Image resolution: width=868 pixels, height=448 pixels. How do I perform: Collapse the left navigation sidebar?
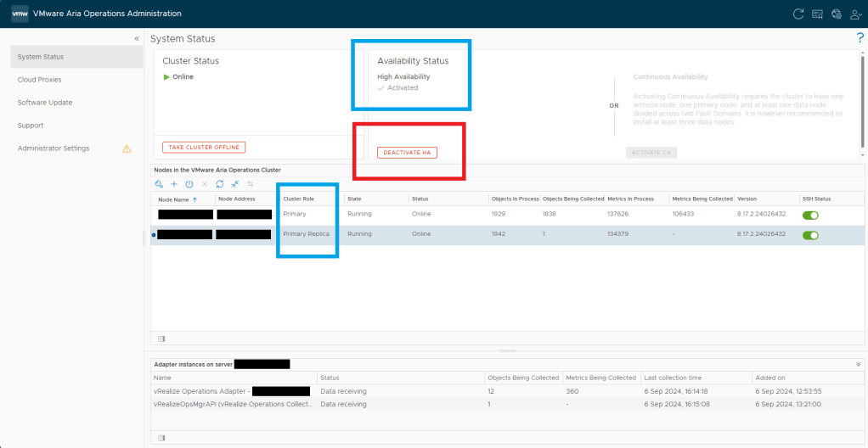(x=137, y=39)
